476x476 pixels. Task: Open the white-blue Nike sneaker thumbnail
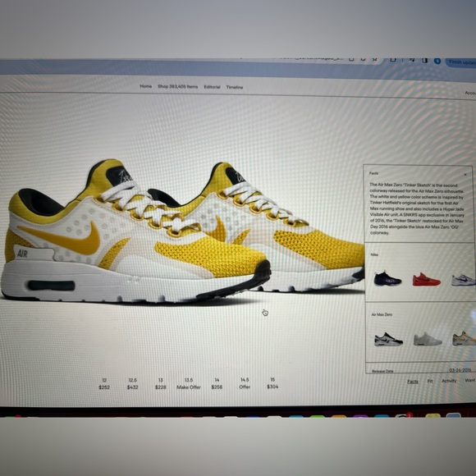pos(463,280)
